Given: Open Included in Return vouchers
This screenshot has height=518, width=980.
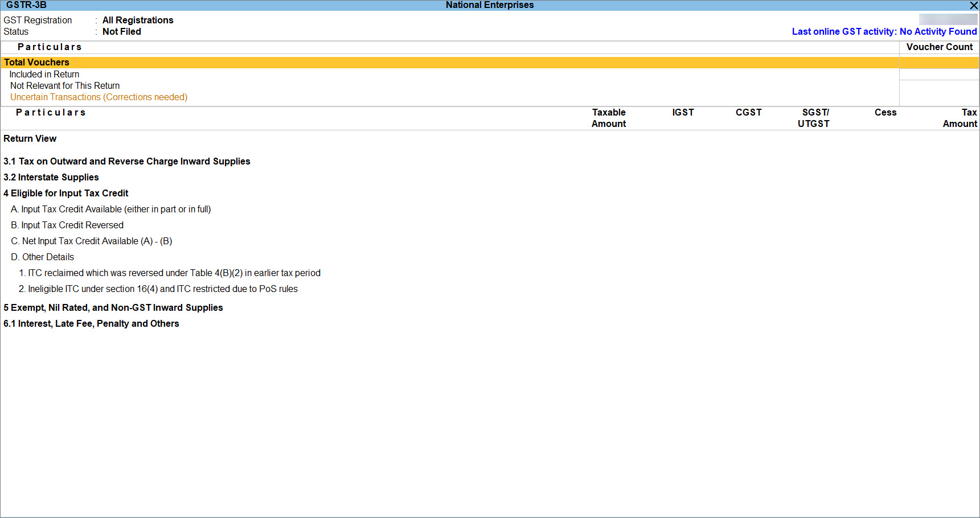Looking at the screenshot, I should pos(44,74).
